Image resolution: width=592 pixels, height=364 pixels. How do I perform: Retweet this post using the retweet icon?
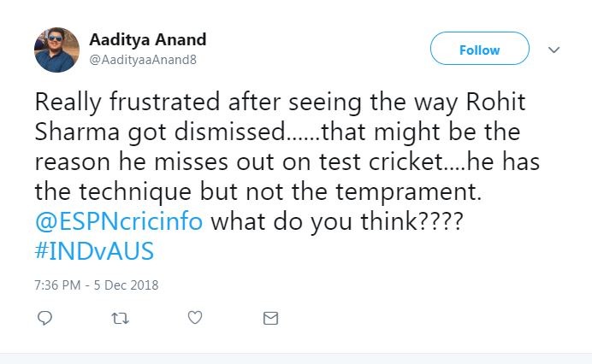click(121, 318)
